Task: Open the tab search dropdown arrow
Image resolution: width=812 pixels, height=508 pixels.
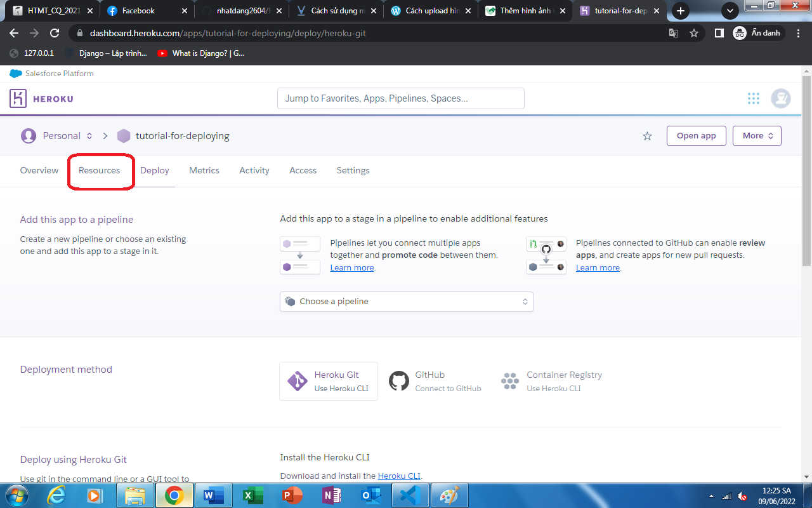Action: (730, 11)
